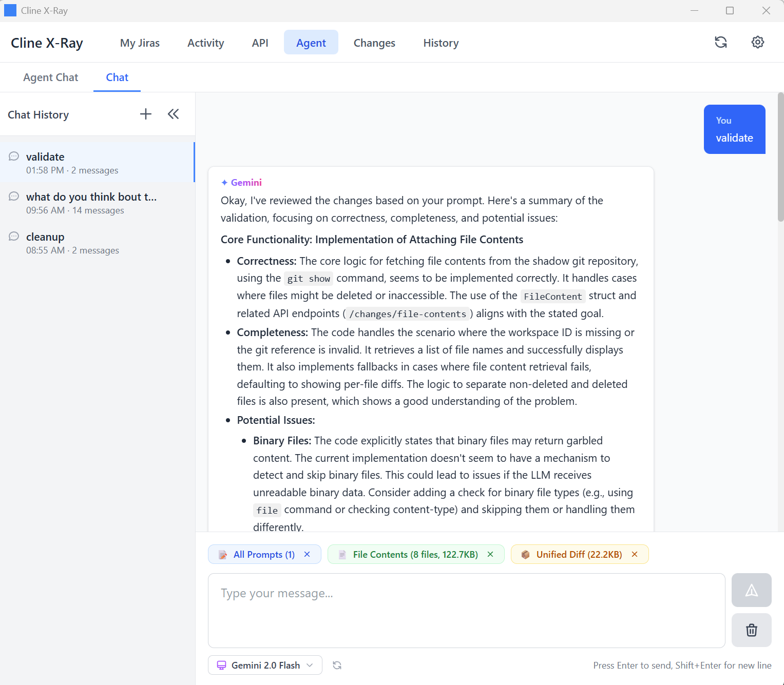Minimize the Cline X-Ray window
The image size is (784, 685).
point(694,10)
